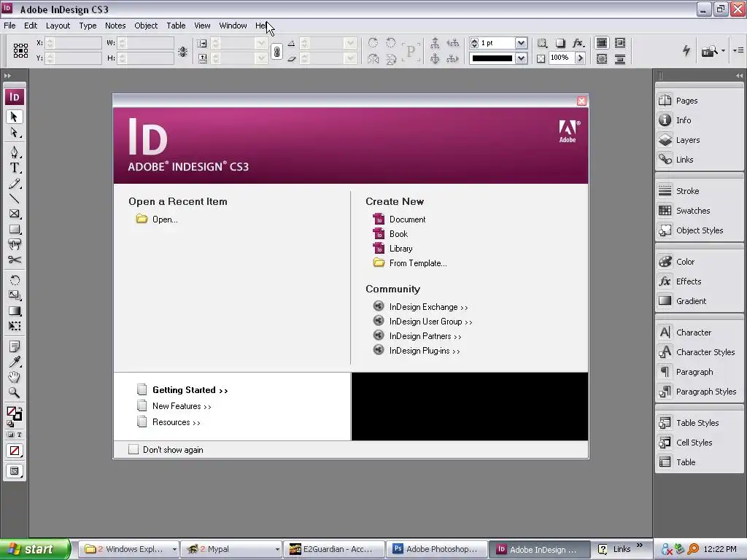Toggle constrain proportions chain icon
Screen dimensions: 747x560
(276, 51)
